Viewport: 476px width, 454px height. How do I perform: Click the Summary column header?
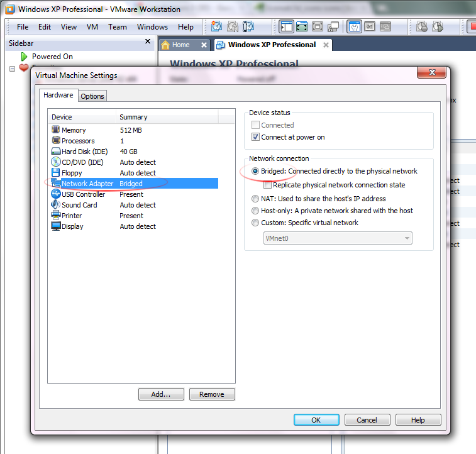167,117
